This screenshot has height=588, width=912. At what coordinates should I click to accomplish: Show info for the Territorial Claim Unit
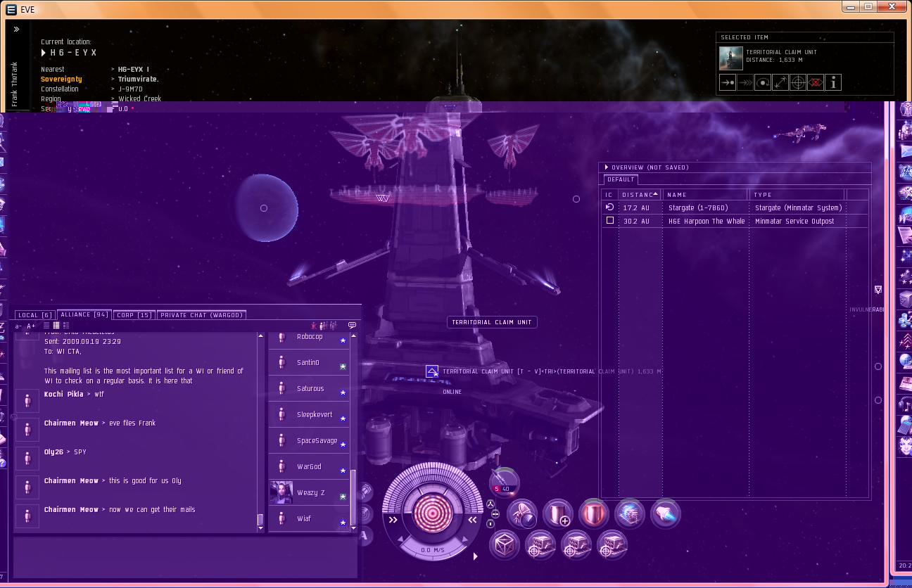(833, 83)
